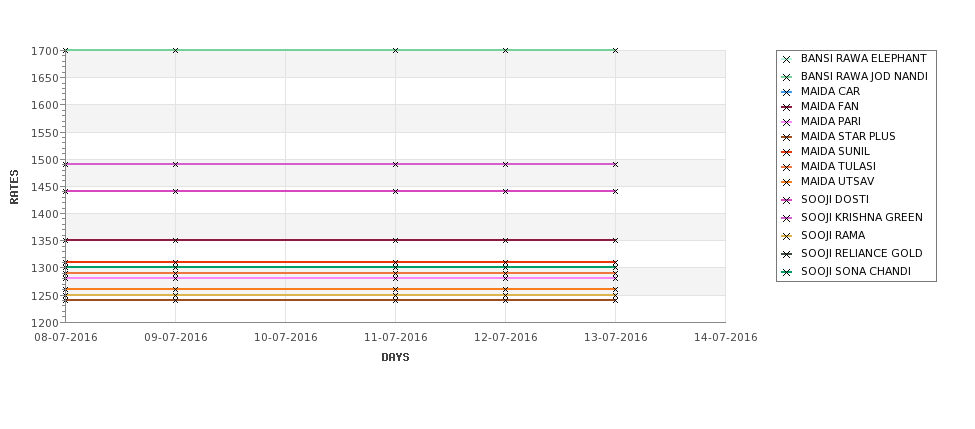
Task: Click the BANSI RAWA ELEPHANT legend marker
Action: [x=787, y=60]
